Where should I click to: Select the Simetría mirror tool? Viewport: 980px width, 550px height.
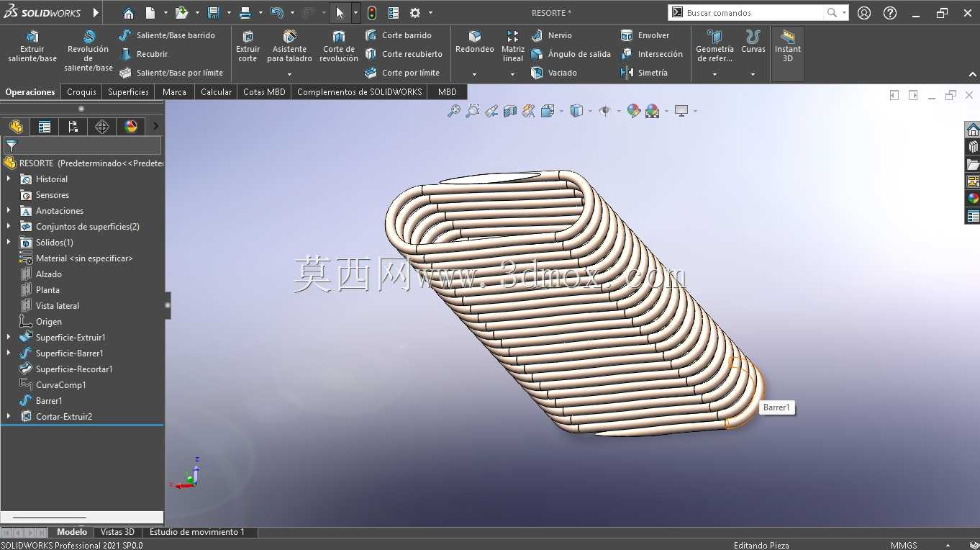click(x=644, y=73)
